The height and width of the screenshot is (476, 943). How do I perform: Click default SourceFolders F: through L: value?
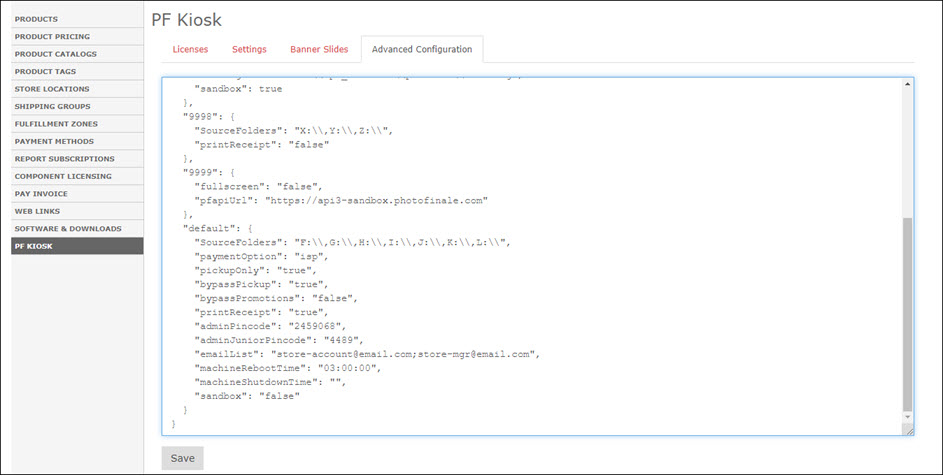401,243
